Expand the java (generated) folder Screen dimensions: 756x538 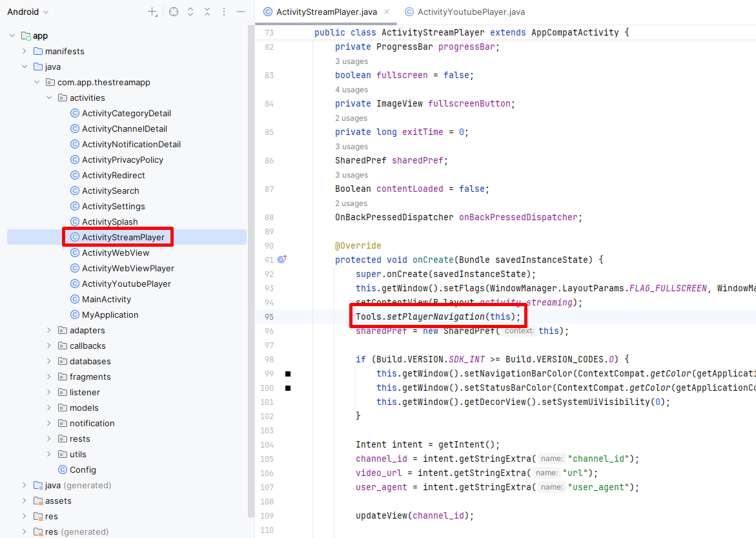[x=25, y=485]
